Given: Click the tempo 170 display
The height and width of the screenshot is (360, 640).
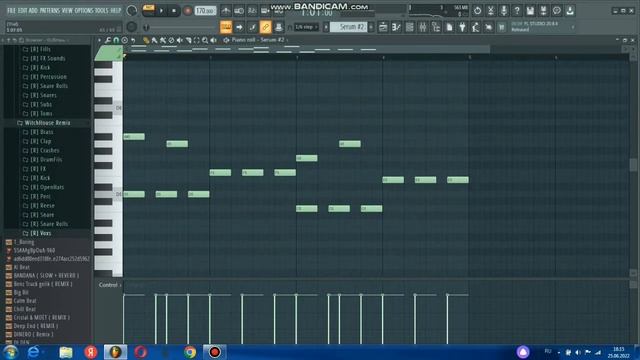Looking at the screenshot, I should 205,11.
